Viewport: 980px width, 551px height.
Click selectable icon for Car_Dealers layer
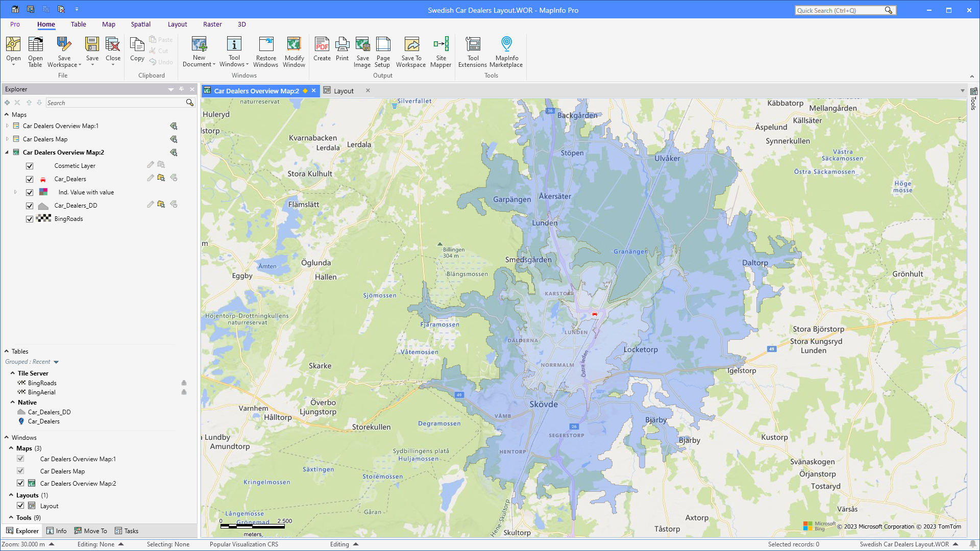(161, 178)
